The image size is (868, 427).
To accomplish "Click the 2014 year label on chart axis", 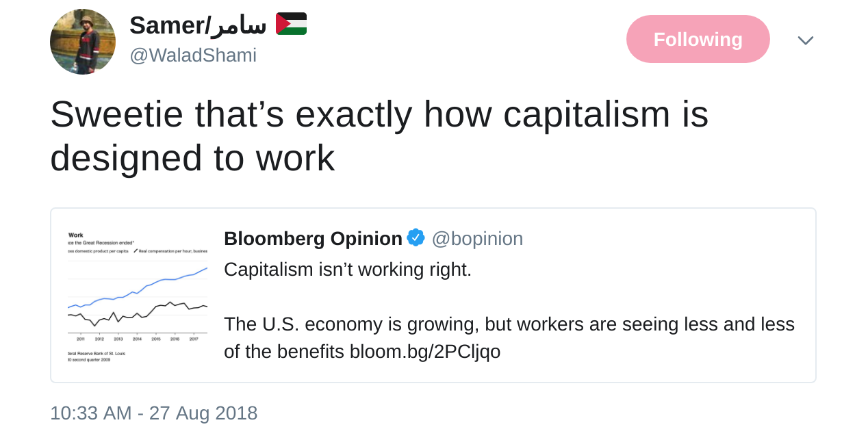I will tap(137, 339).
